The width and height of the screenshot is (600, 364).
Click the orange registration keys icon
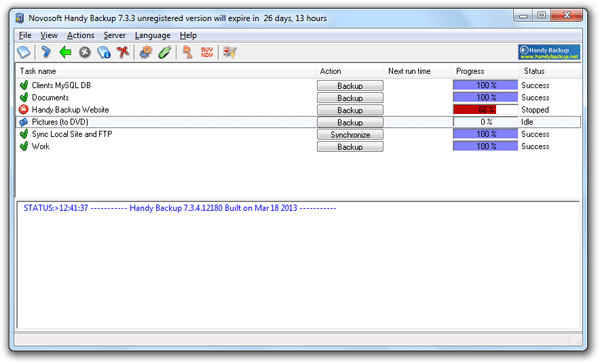(188, 52)
